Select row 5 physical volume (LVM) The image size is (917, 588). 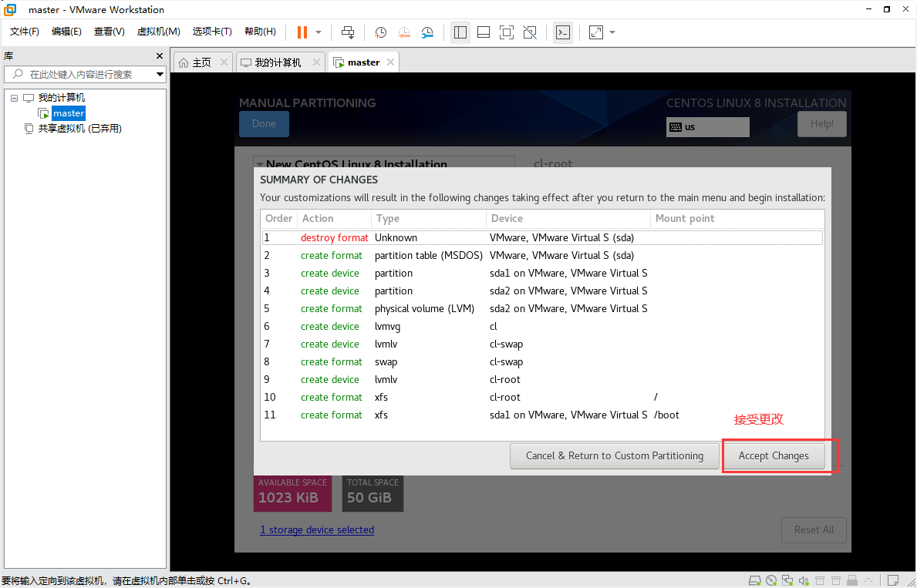click(x=542, y=308)
